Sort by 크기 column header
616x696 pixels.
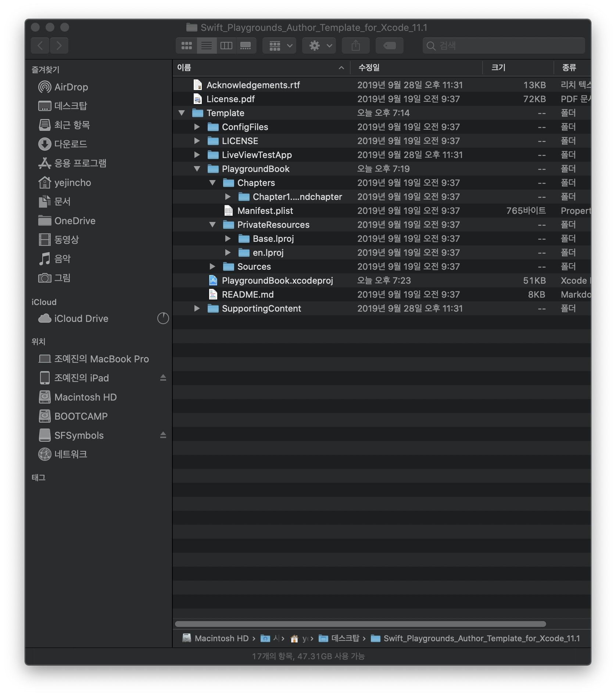[x=518, y=68]
